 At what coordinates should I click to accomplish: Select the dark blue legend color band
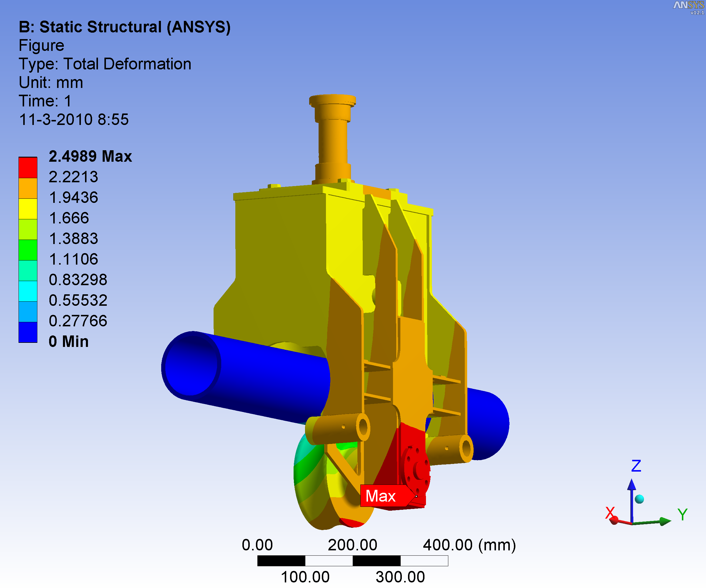click(28, 332)
